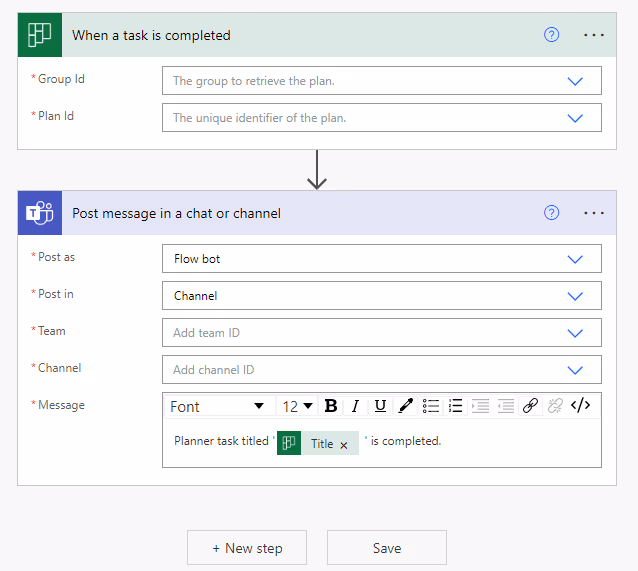Open more options for When a task is completed
Image resolution: width=638 pixels, height=571 pixels.
pyautogui.click(x=594, y=35)
